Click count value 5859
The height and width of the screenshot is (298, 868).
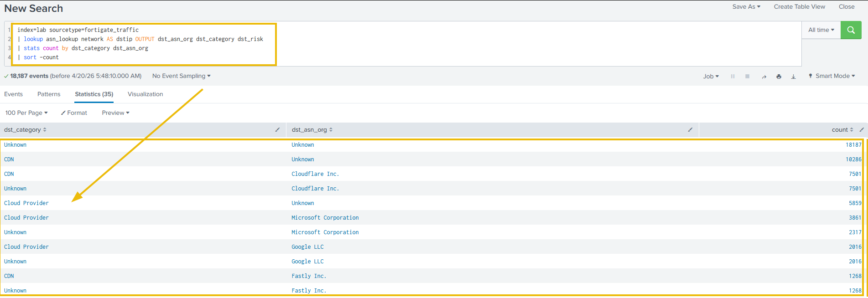(x=855, y=203)
